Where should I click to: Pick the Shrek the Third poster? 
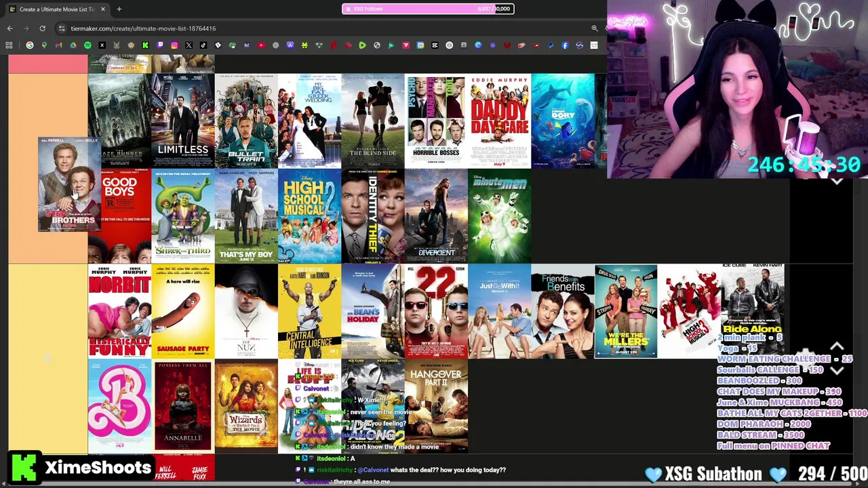tap(183, 216)
